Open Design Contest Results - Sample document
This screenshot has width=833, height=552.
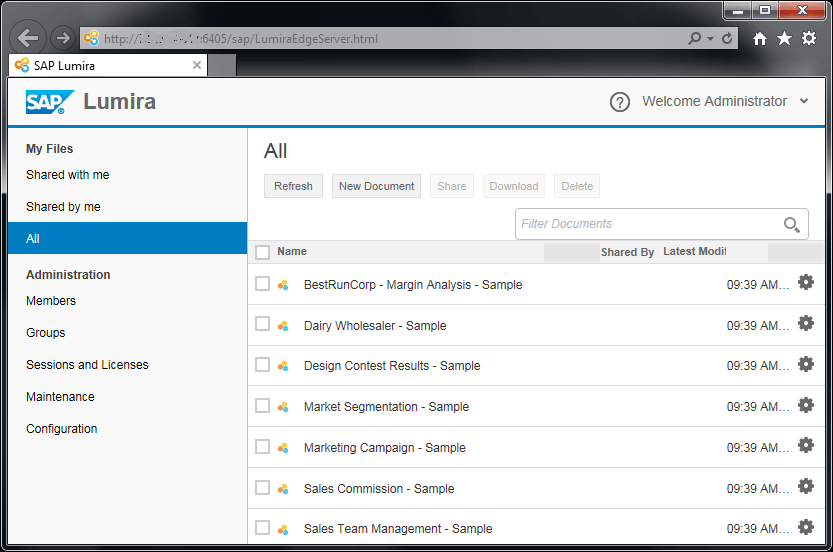click(392, 366)
